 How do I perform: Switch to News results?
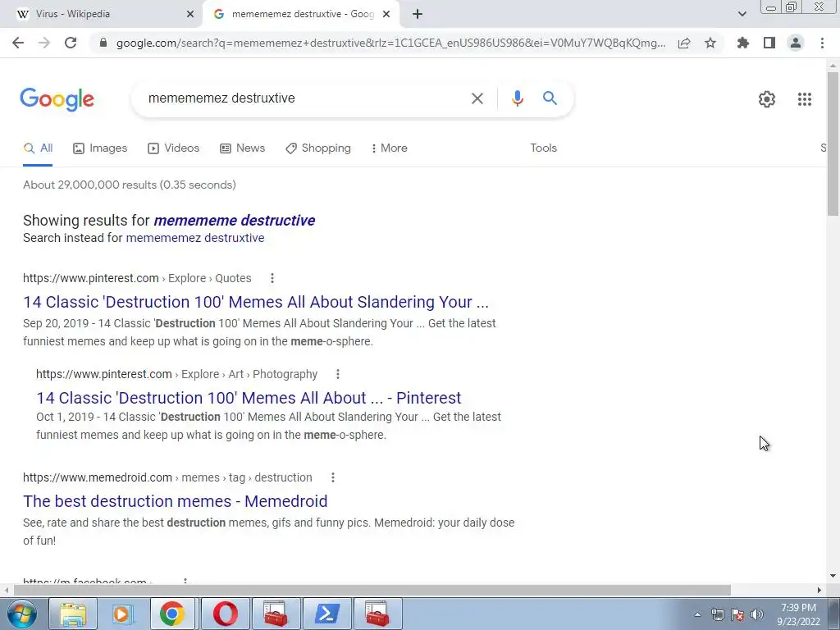coord(243,148)
